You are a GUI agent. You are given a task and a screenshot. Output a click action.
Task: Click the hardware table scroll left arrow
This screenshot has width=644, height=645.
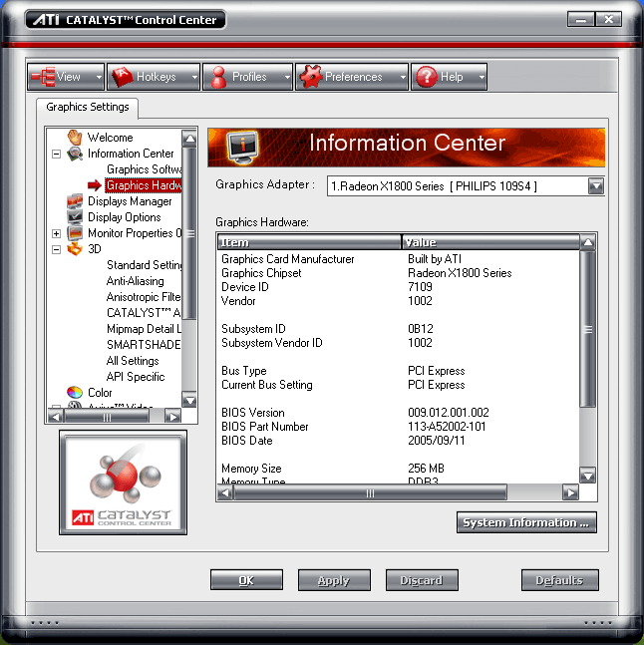(x=225, y=492)
